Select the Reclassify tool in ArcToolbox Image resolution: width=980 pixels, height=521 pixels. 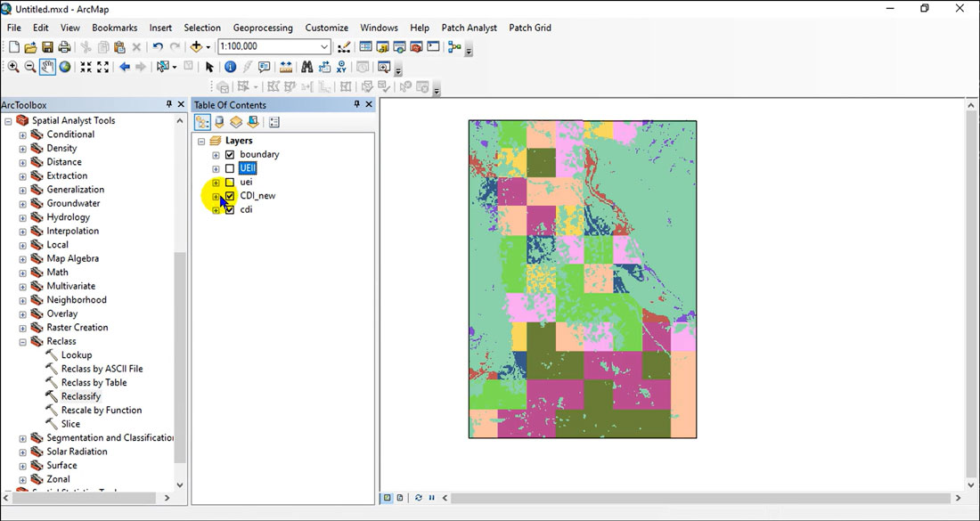click(x=80, y=396)
